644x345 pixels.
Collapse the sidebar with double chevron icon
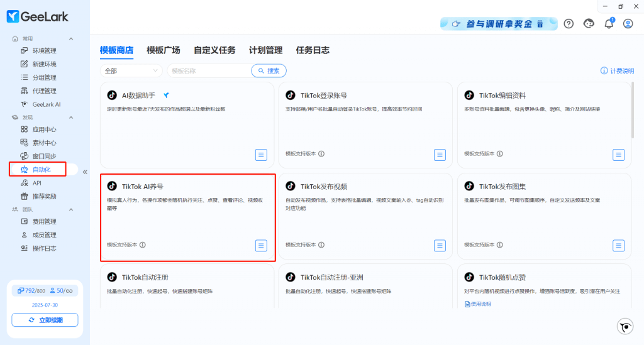[85, 172]
